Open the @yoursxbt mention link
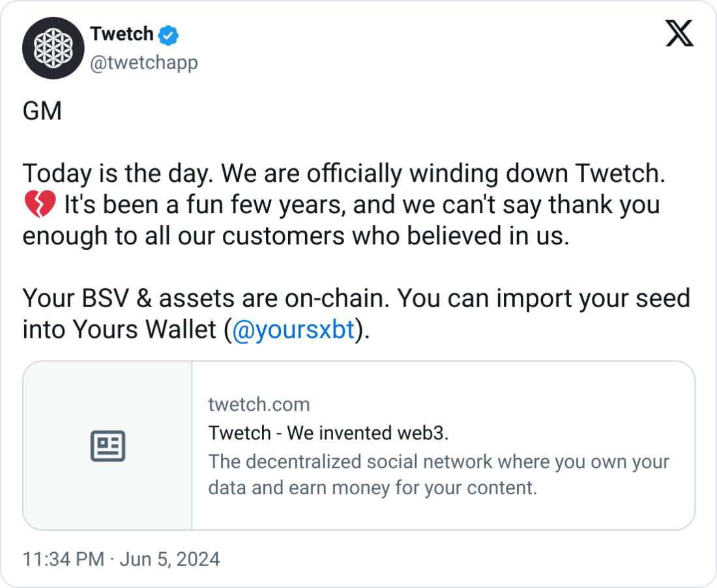This screenshot has width=717, height=588. pyautogui.click(x=293, y=329)
